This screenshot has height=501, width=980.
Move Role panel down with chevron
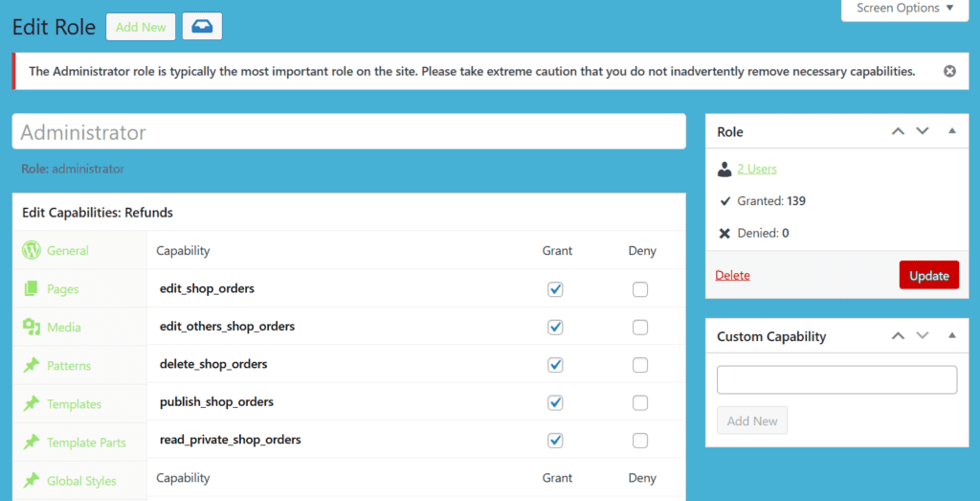click(x=923, y=131)
